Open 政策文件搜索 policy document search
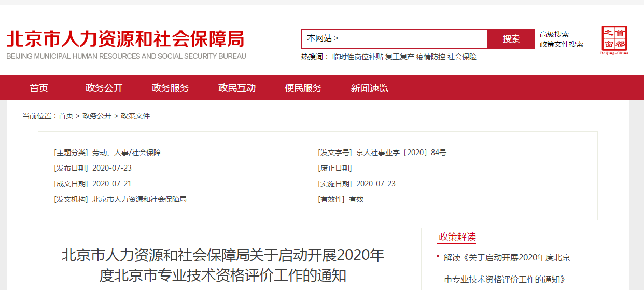The height and width of the screenshot is (290, 644). pos(561,44)
